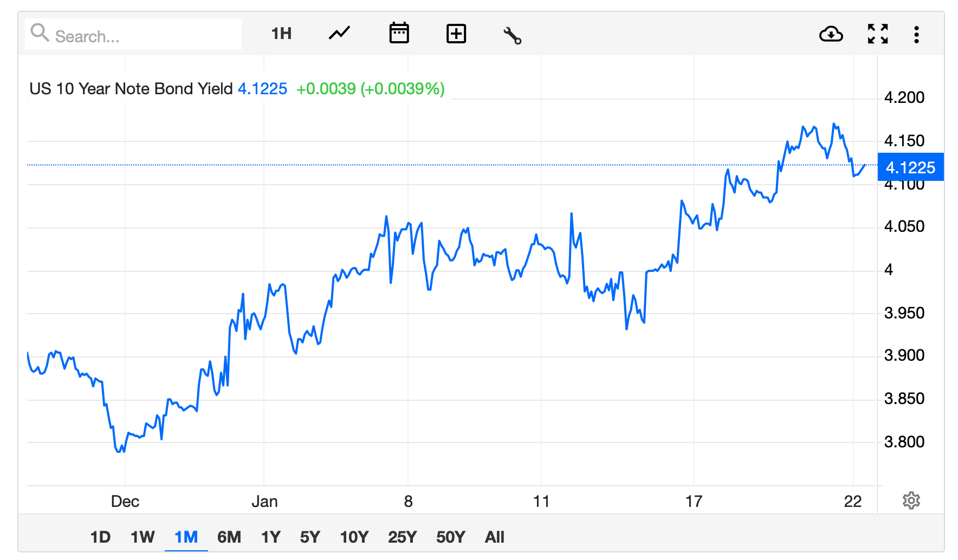This screenshot has width=958, height=560.
Task: Click the magnifying glass search icon
Action: [40, 33]
